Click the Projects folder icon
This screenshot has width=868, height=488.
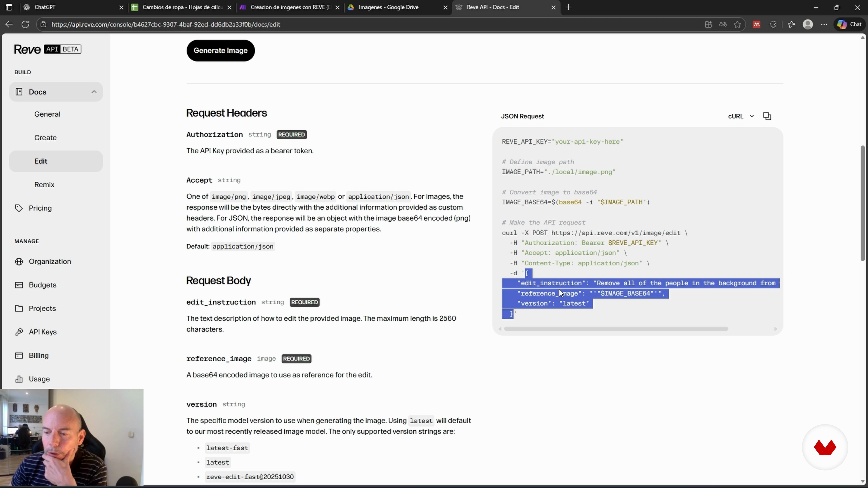(x=19, y=308)
